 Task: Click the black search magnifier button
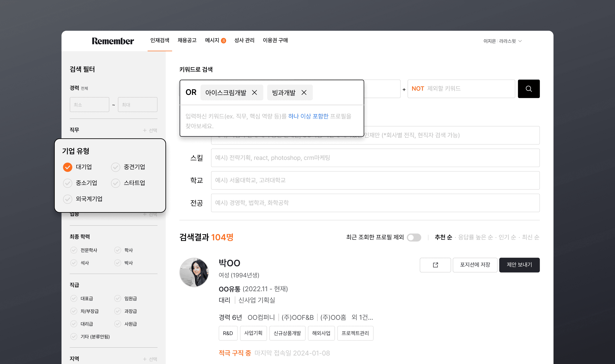[528, 89]
